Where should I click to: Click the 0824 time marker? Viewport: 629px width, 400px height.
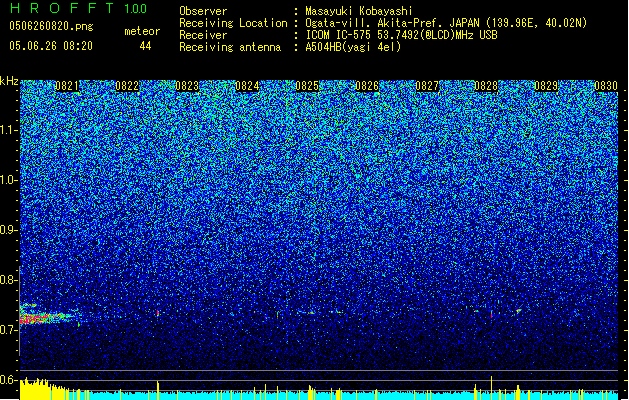pyautogui.click(x=247, y=86)
